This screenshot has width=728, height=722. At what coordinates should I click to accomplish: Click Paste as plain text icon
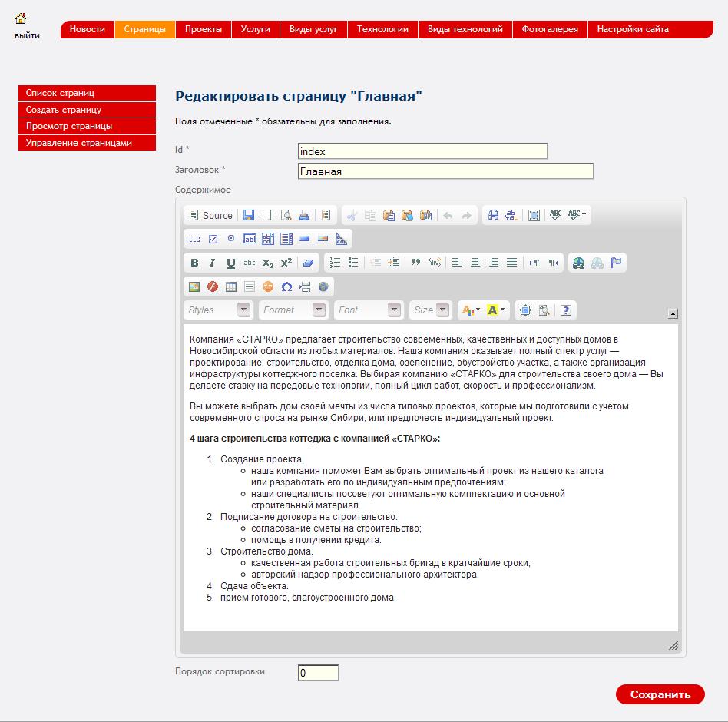(x=407, y=215)
